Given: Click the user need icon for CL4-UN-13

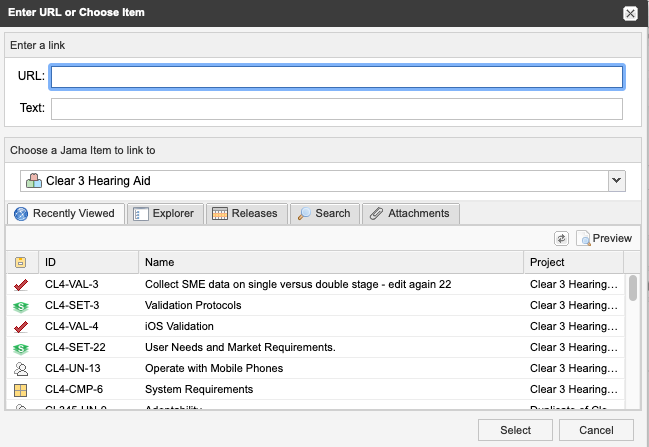Looking at the screenshot, I should pos(21,368).
